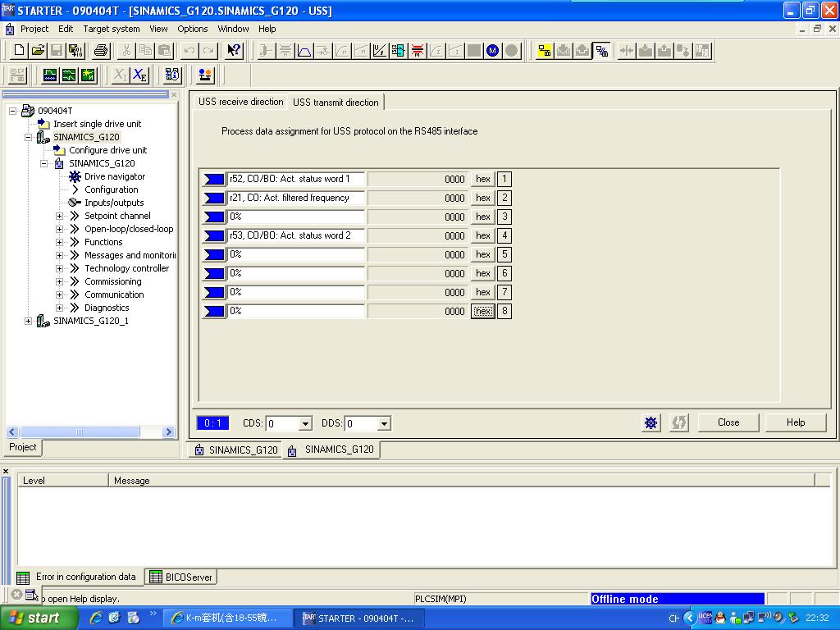840x630 pixels.
Task: Open the second green measuring function icon
Action: [x=69, y=75]
